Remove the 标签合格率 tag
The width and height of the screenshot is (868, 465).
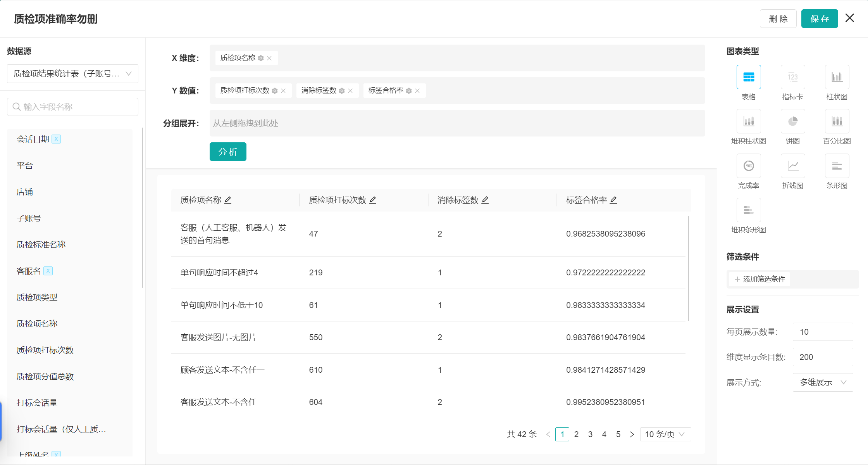(417, 91)
